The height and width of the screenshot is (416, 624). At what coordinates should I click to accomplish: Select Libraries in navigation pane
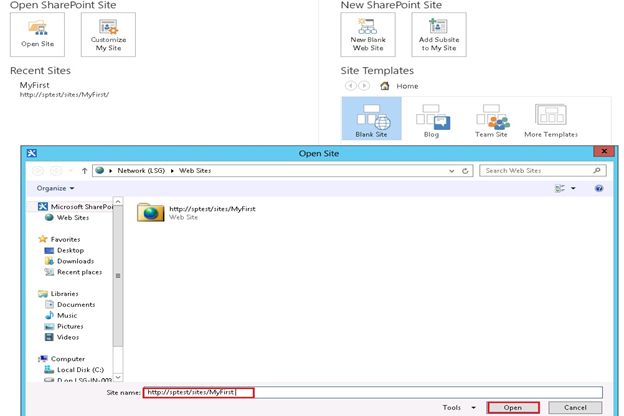coord(58,294)
